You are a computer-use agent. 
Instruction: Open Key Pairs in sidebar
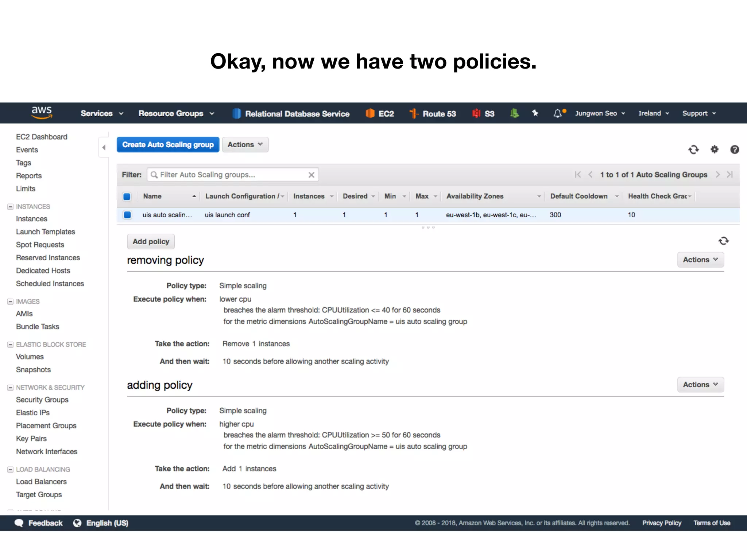[31, 439]
